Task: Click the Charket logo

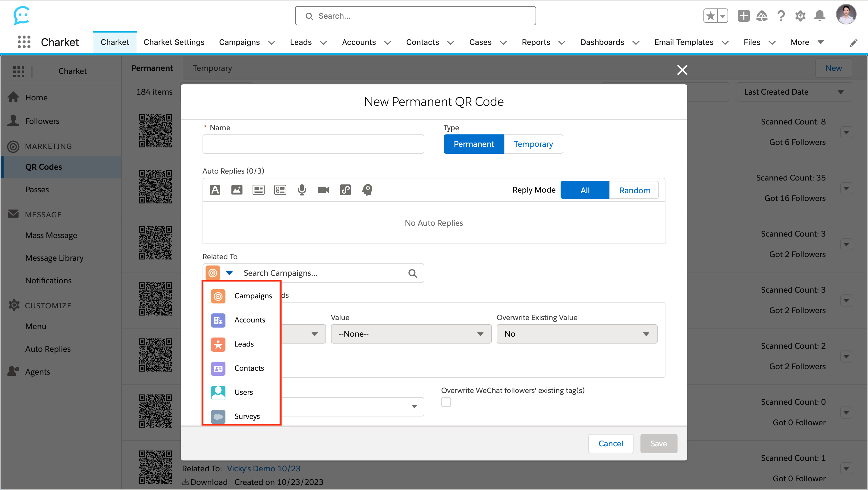Action: pyautogui.click(x=22, y=15)
